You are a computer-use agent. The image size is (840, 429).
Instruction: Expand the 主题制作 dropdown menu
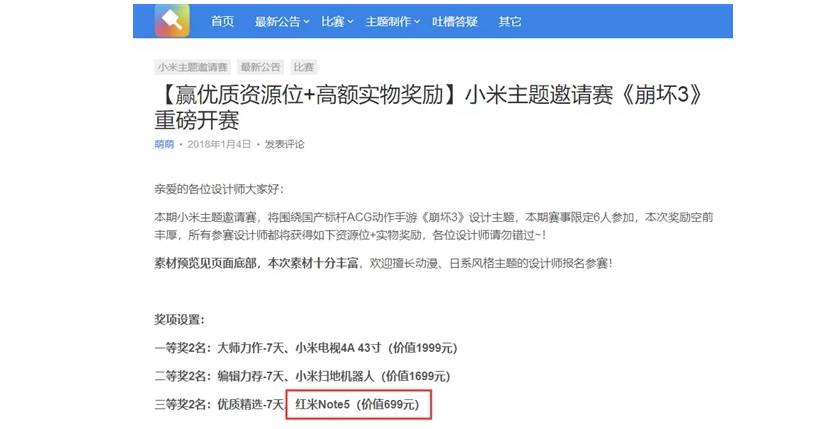(393, 21)
